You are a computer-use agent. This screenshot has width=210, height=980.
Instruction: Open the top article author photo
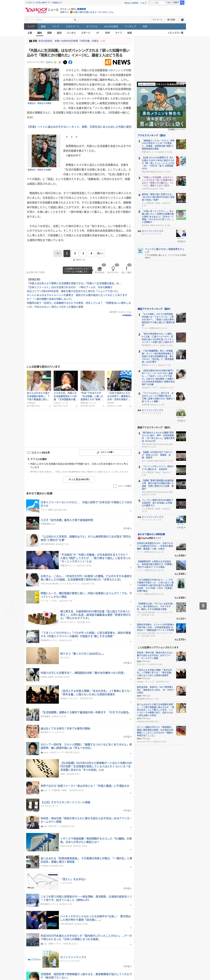(x=44, y=84)
